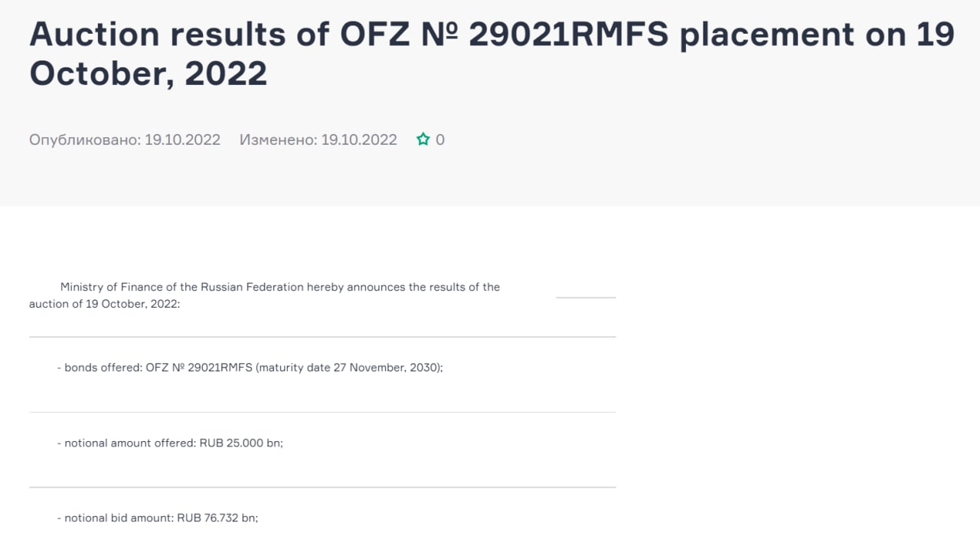Click the "bonds offered" label
Viewport: 980px width, 546px height.
point(102,368)
